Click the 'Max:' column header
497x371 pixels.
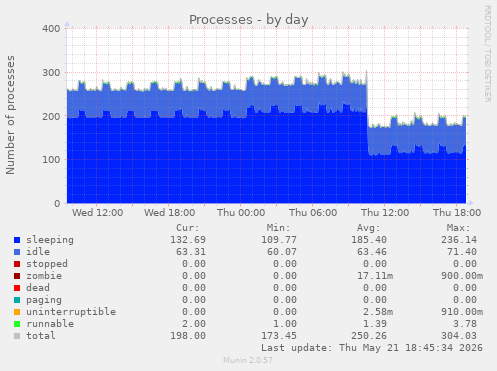click(x=458, y=228)
